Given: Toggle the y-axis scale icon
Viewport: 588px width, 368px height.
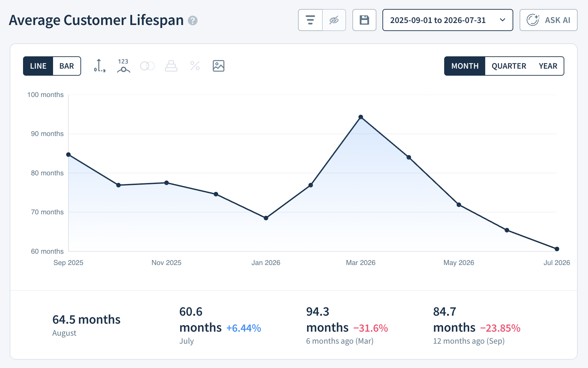Looking at the screenshot, I should [x=99, y=66].
